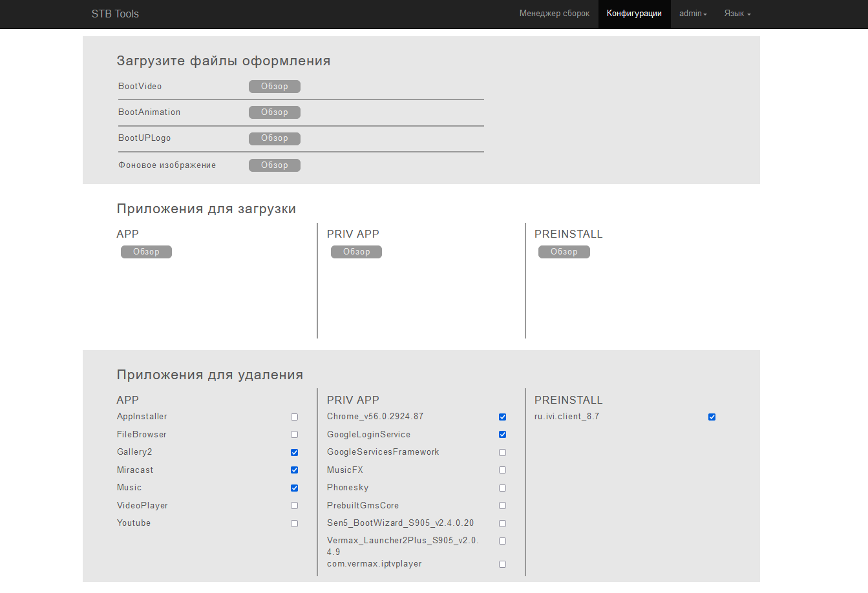868x593 pixels.
Task: Toggle the ru.ivi.client_8.7 checkbox
Action: click(x=712, y=417)
